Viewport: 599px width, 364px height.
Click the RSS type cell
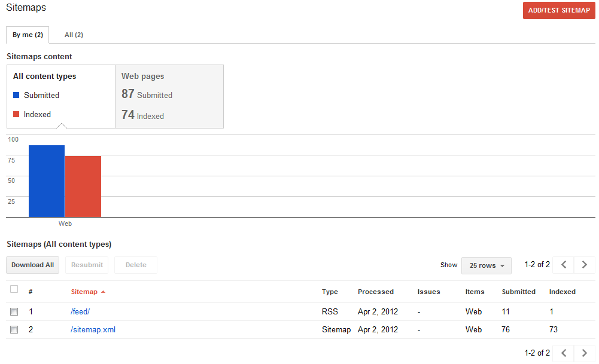tap(330, 312)
